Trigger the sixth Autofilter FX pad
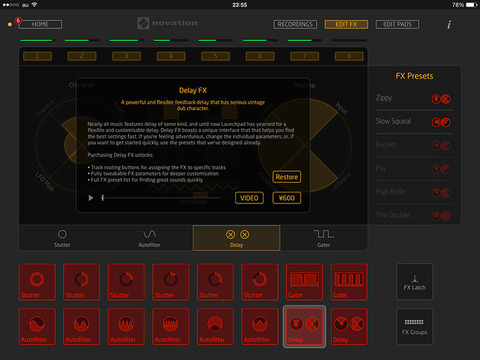 [260, 326]
